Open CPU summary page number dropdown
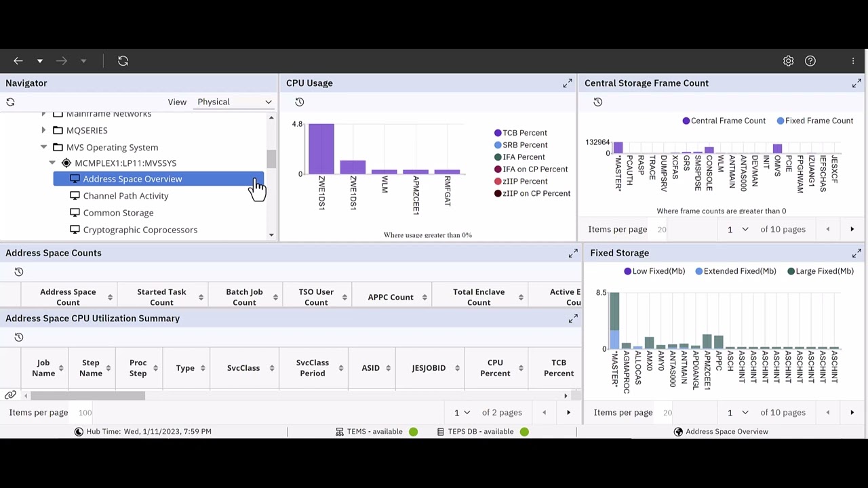 (460, 412)
